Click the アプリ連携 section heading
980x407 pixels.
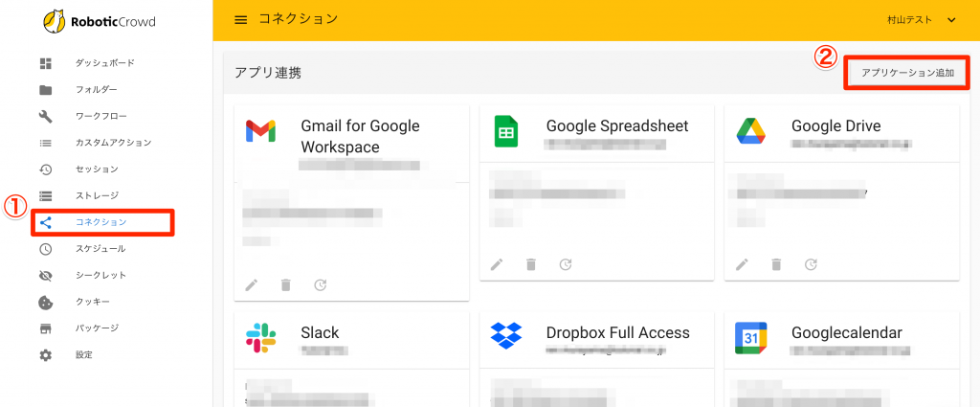coord(268,73)
